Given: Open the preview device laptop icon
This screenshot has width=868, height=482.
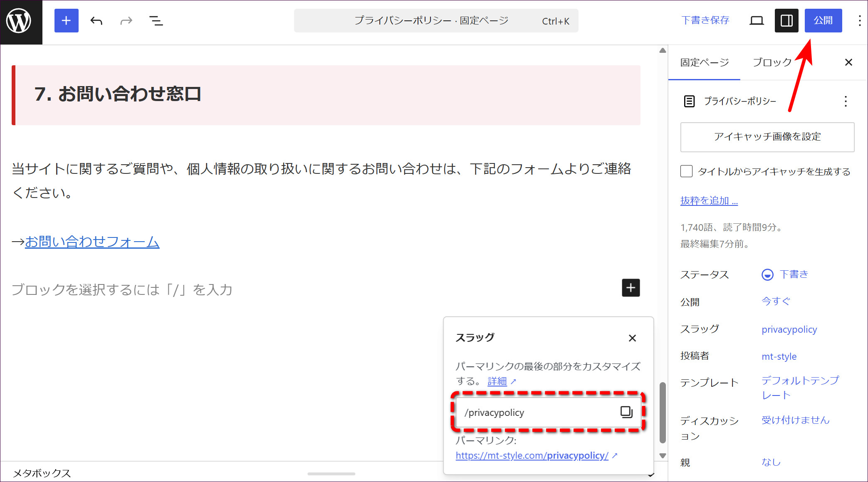Looking at the screenshot, I should click(757, 21).
